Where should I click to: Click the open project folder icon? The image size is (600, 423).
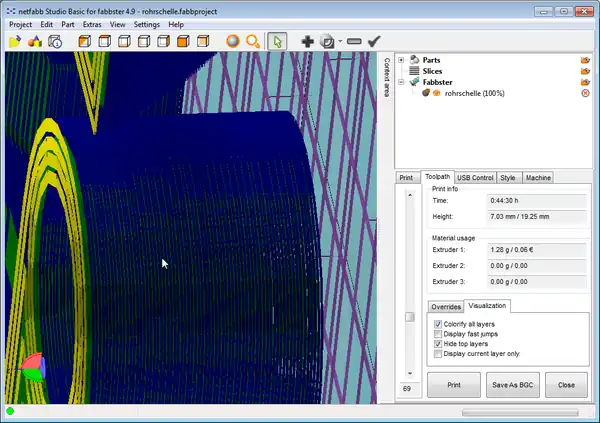point(15,42)
